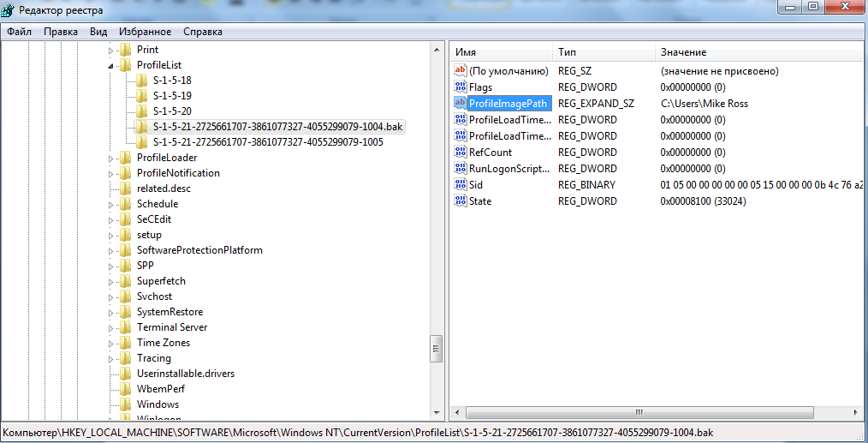This screenshot has width=868, height=443.
Task: Expand the SystemRestore tree node
Action: coord(110,312)
